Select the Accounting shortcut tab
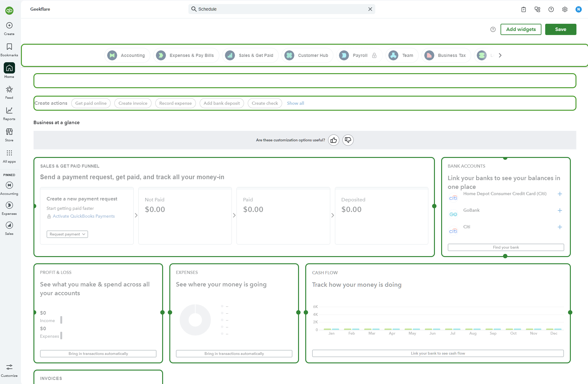The width and height of the screenshot is (588, 384). [127, 55]
